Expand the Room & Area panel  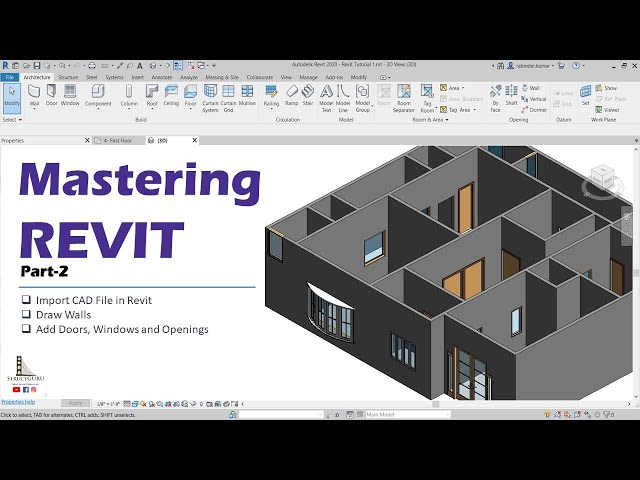(430, 120)
